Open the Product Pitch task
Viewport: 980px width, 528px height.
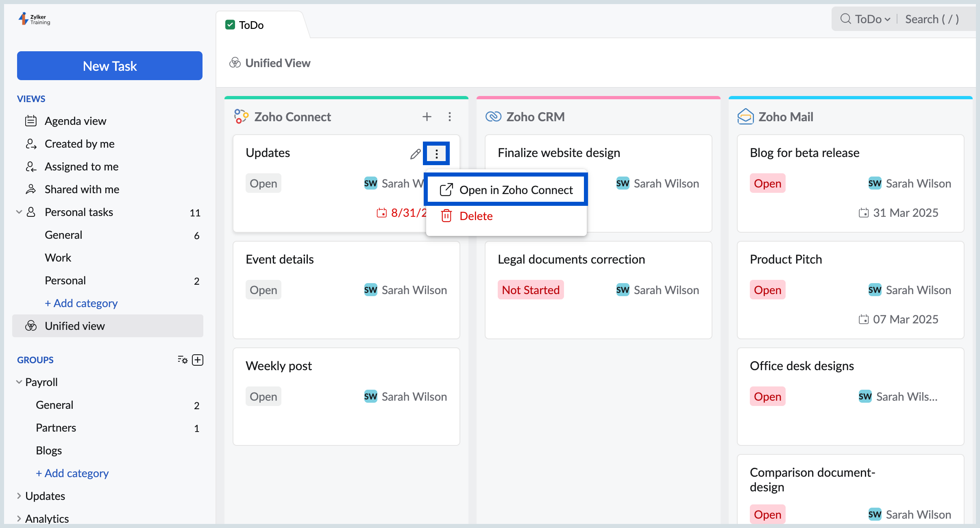(x=786, y=259)
